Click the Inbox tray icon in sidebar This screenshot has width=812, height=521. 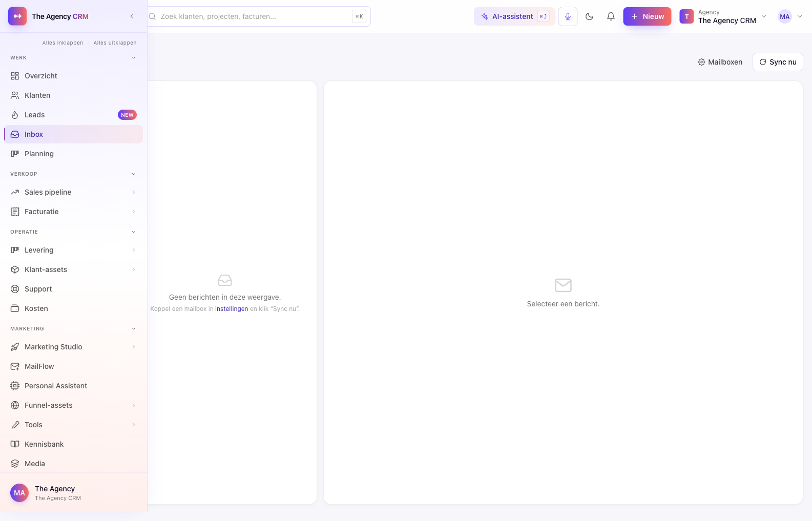click(15, 134)
